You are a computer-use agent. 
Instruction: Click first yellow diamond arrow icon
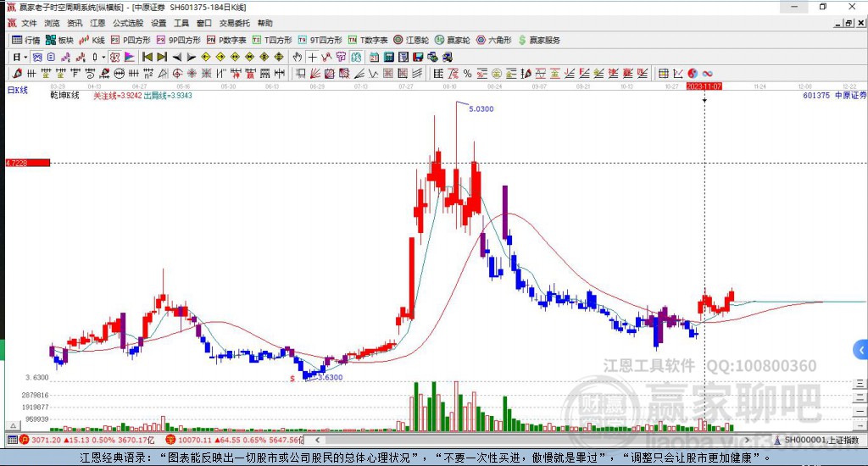coord(206,57)
